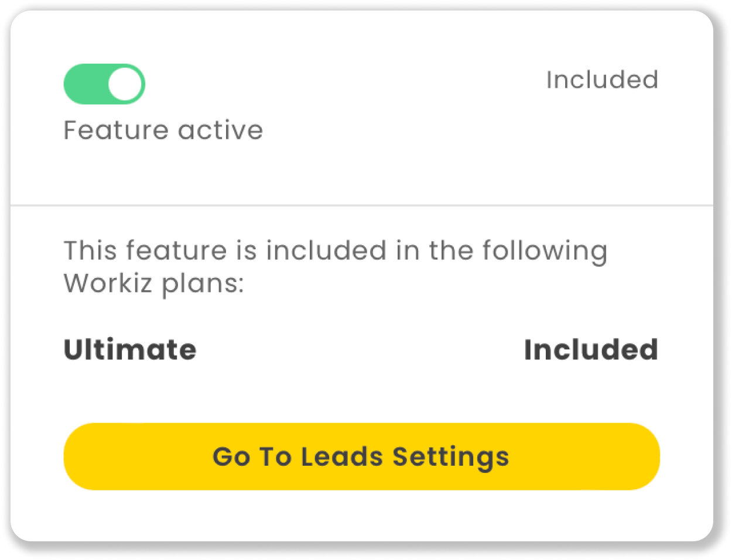Deactivate the feature using the switch
This screenshot has width=732, height=560.
point(104,84)
